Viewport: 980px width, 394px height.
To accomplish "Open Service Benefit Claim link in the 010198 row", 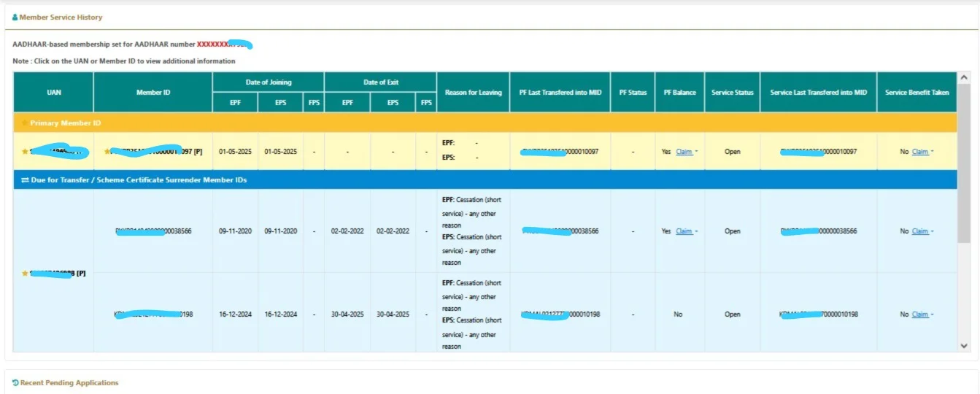I will pyautogui.click(x=920, y=314).
